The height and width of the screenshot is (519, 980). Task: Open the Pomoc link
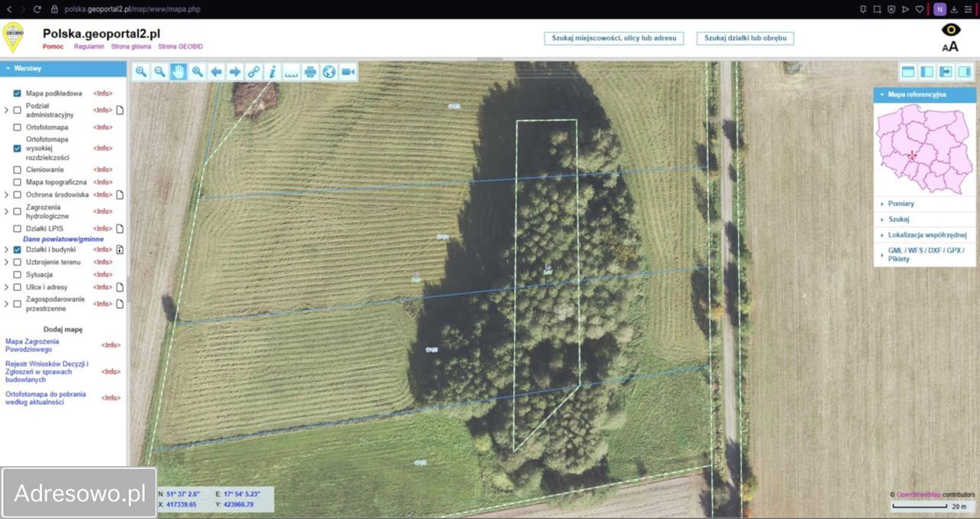tap(53, 46)
